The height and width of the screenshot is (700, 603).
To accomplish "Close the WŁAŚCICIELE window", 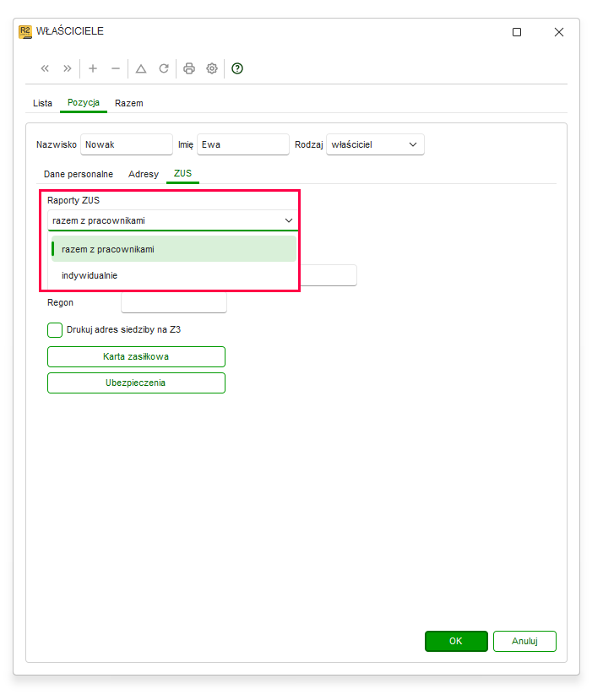I will [x=559, y=32].
